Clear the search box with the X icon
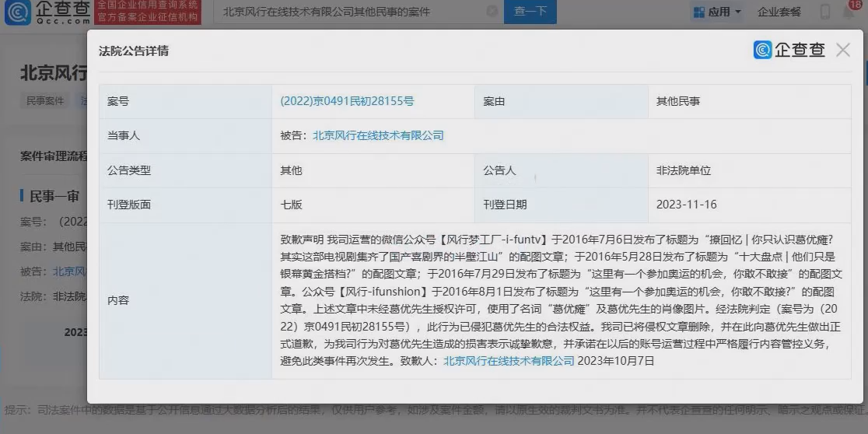Image resolution: width=868 pixels, height=434 pixels. click(x=492, y=11)
